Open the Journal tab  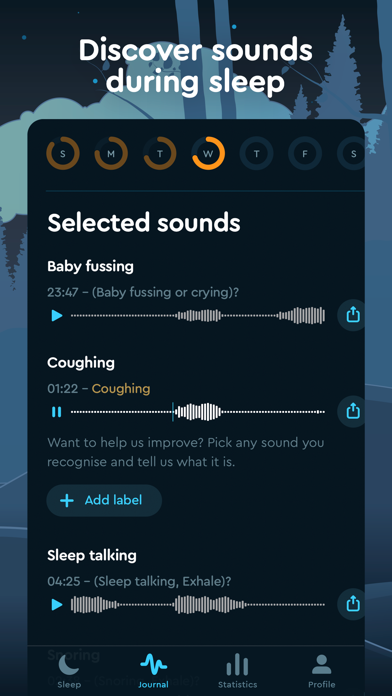[x=153, y=670]
